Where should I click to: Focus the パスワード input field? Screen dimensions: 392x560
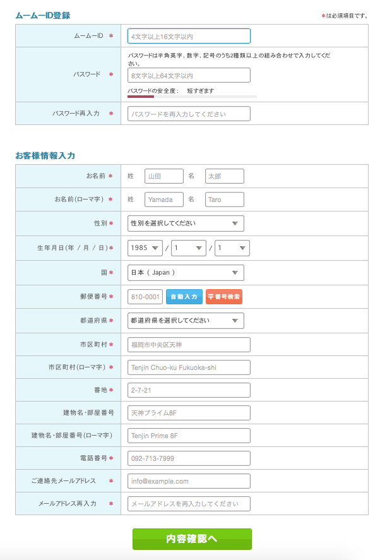[189, 76]
